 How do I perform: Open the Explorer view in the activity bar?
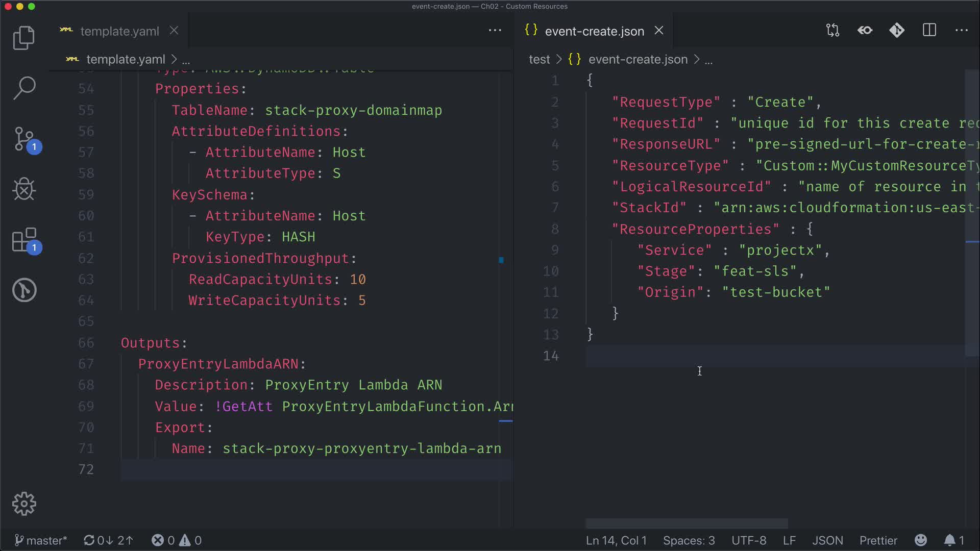tap(23, 38)
